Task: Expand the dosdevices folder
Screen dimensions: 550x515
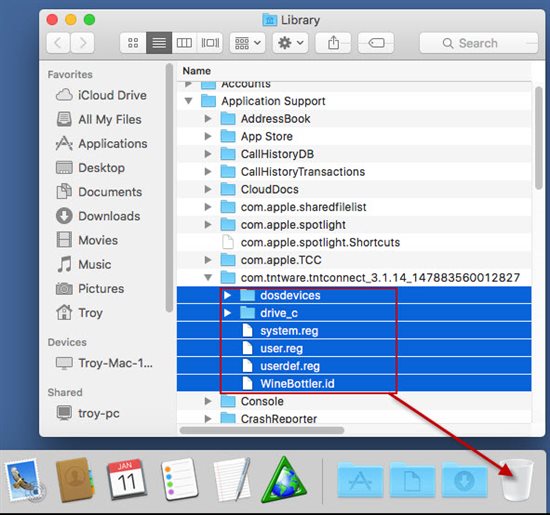Action: click(x=227, y=295)
